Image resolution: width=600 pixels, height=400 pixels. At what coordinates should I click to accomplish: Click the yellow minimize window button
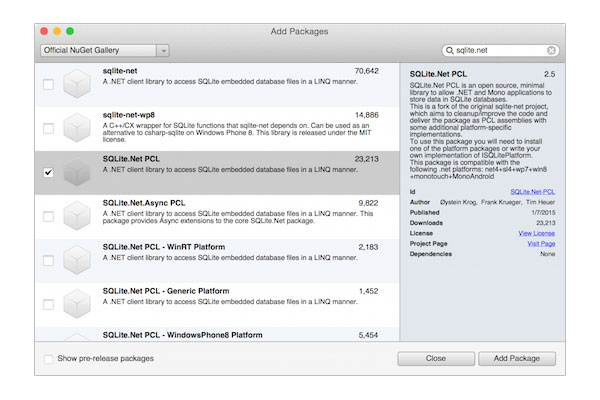[57, 31]
